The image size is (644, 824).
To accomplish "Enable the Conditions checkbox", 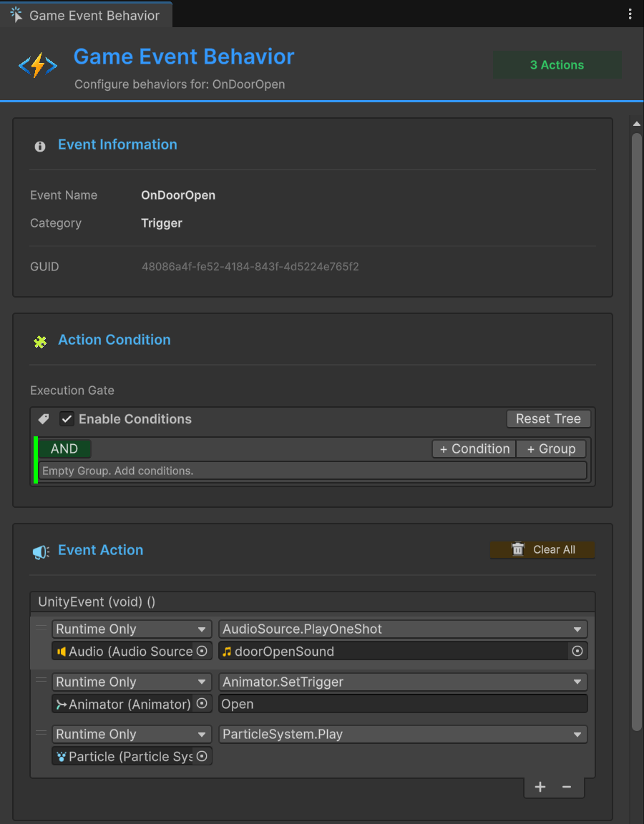I will coord(65,419).
